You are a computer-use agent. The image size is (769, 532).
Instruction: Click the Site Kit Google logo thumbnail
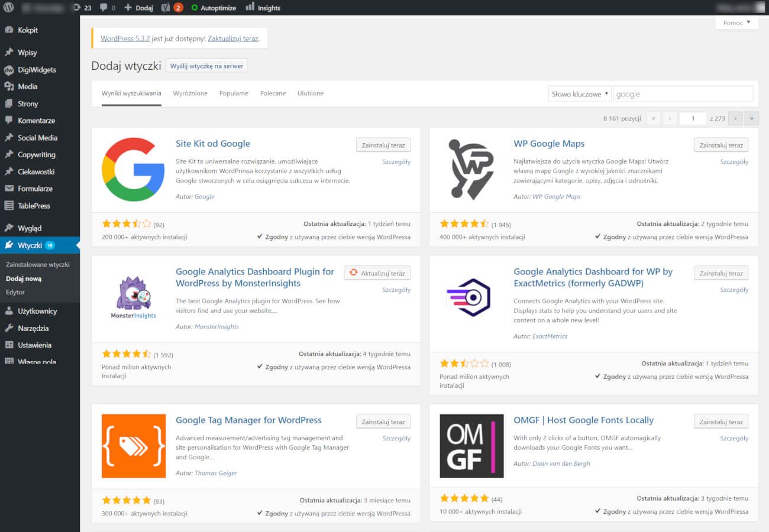(x=133, y=170)
